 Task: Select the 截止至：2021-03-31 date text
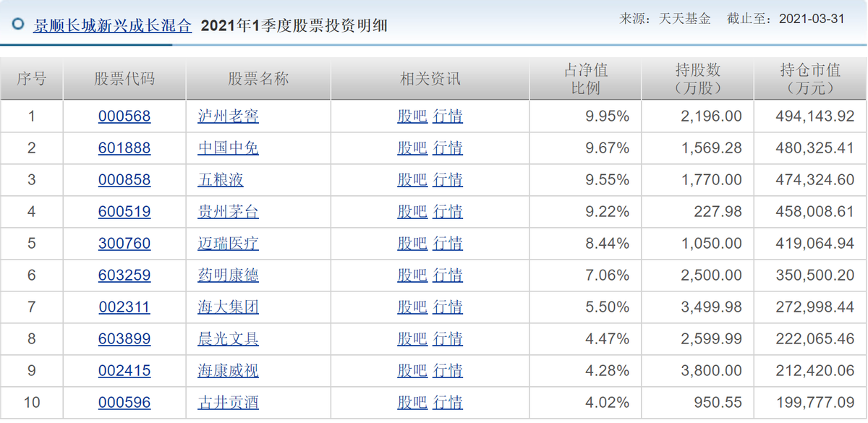pyautogui.click(x=786, y=19)
